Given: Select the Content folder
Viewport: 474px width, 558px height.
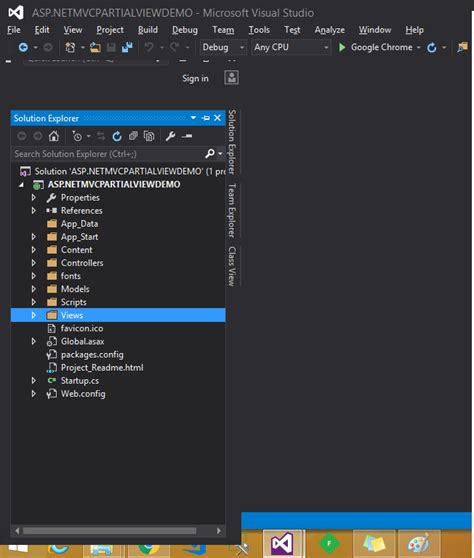Looking at the screenshot, I should [77, 250].
